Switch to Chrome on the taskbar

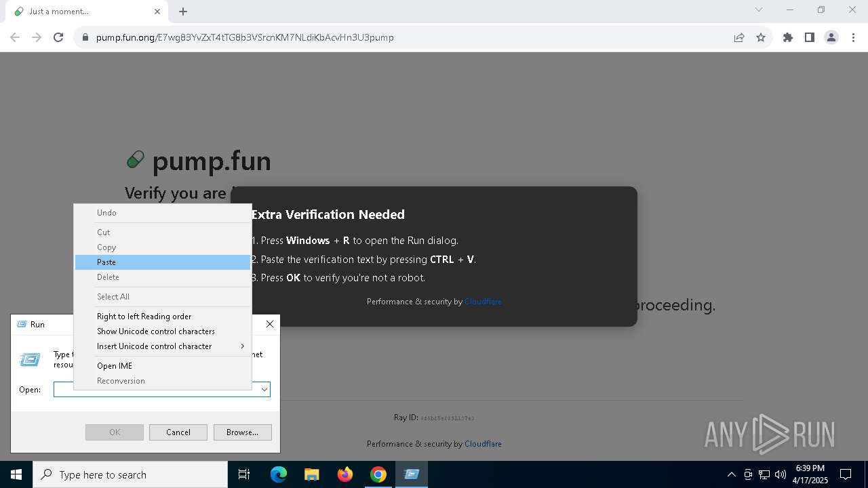pos(378,474)
